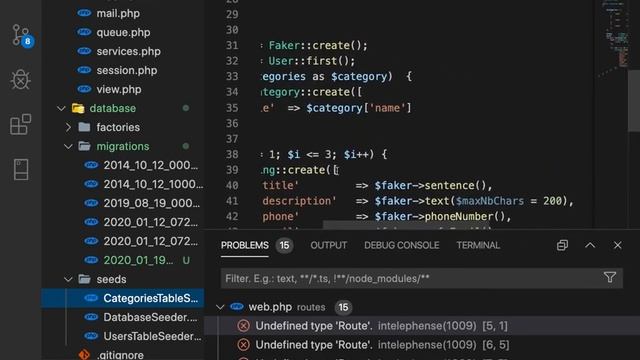Click the PHP icon beside web.php in Problems
640x360 pixels.
[x=237, y=307]
